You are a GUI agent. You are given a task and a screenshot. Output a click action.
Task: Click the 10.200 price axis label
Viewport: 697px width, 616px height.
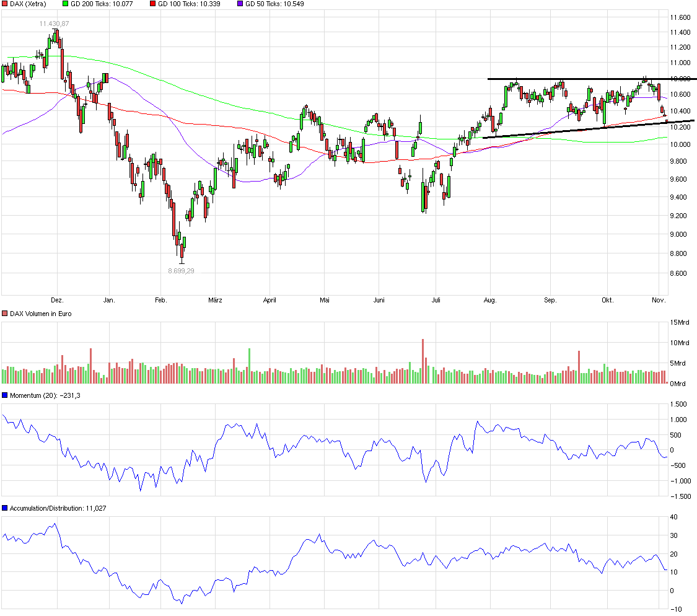(x=680, y=127)
